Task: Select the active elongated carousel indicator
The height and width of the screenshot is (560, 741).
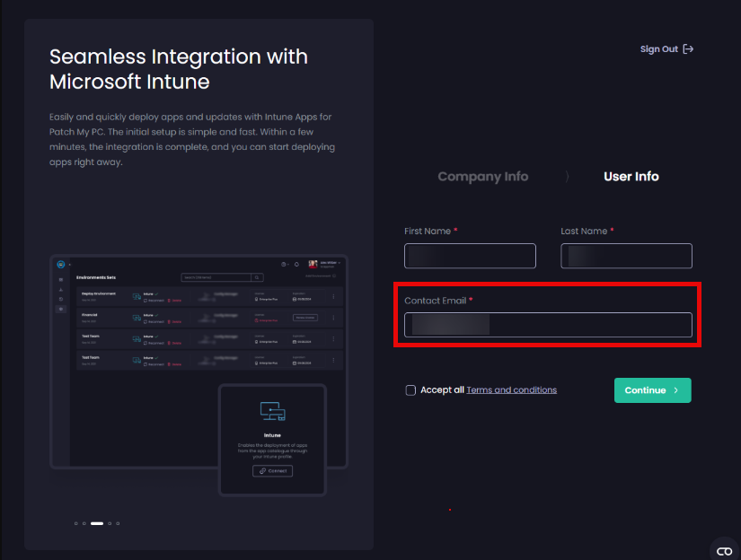Action: pos(97,522)
